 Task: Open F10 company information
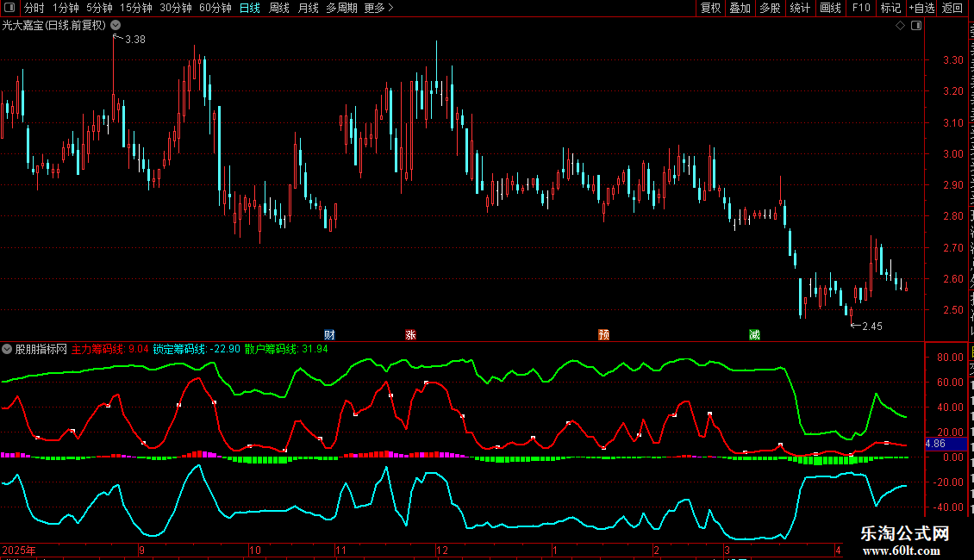[861, 8]
